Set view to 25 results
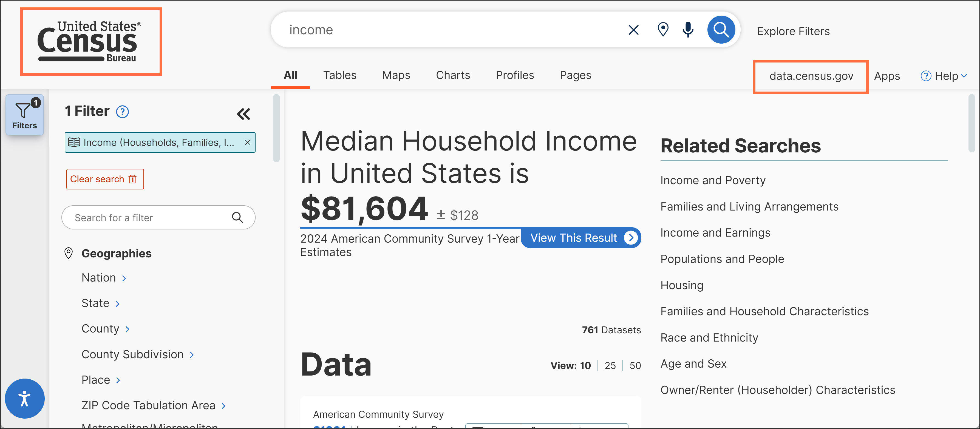The image size is (980, 429). [610, 365]
